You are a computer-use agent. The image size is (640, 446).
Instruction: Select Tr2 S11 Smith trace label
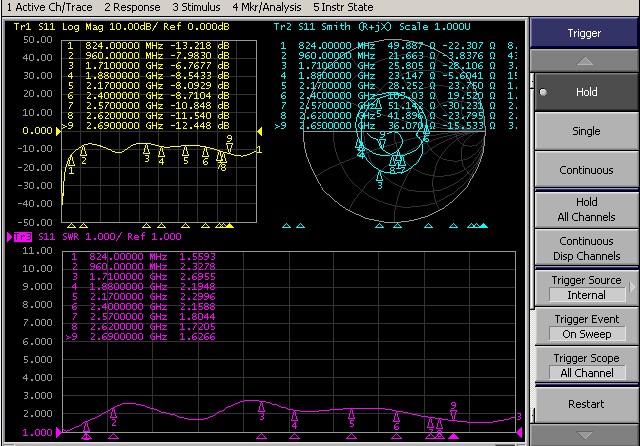point(371,27)
